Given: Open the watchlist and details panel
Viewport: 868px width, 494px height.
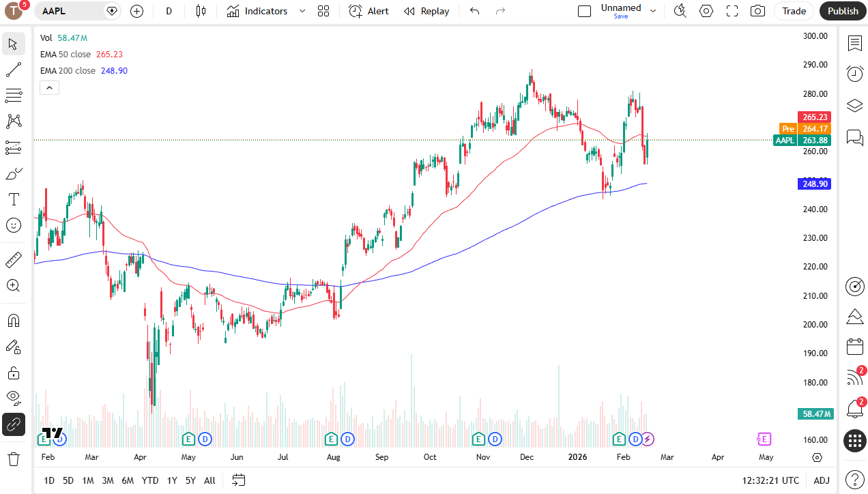Looking at the screenshot, I should (855, 44).
